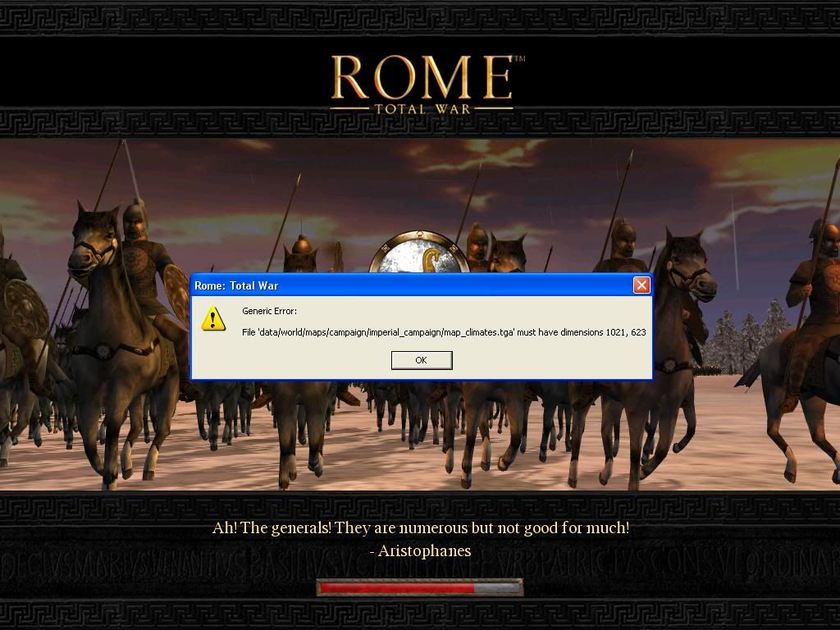Viewport: 840px width, 630px height.
Task: Click the Aristophanes quote attribution
Action: tap(421, 550)
